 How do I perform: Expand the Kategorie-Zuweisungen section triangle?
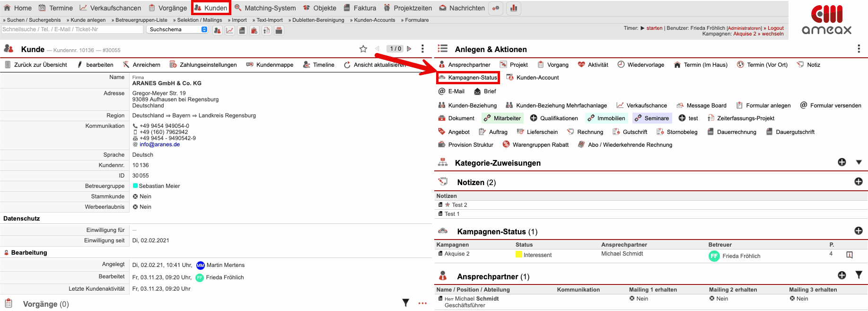[x=859, y=162]
